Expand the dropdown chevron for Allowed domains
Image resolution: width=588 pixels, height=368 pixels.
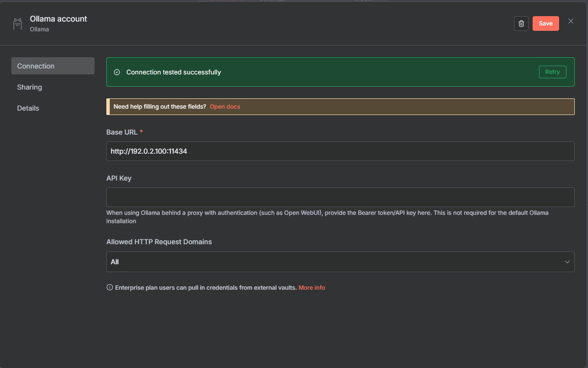(x=567, y=262)
